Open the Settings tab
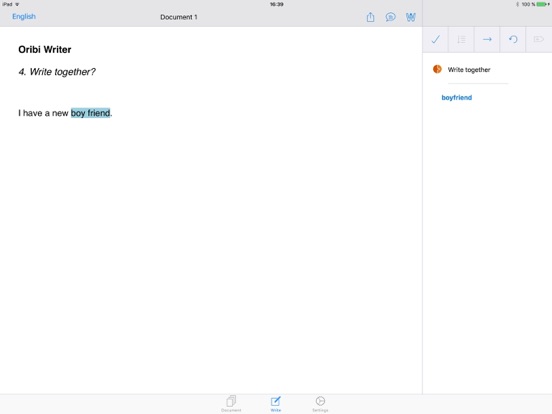 (x=320, y=403)
